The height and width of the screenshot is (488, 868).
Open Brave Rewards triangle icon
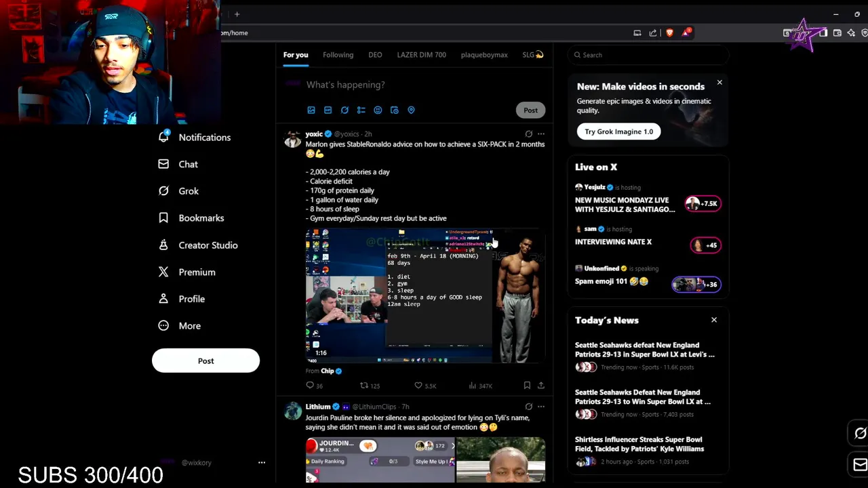(x=686, y=33)
